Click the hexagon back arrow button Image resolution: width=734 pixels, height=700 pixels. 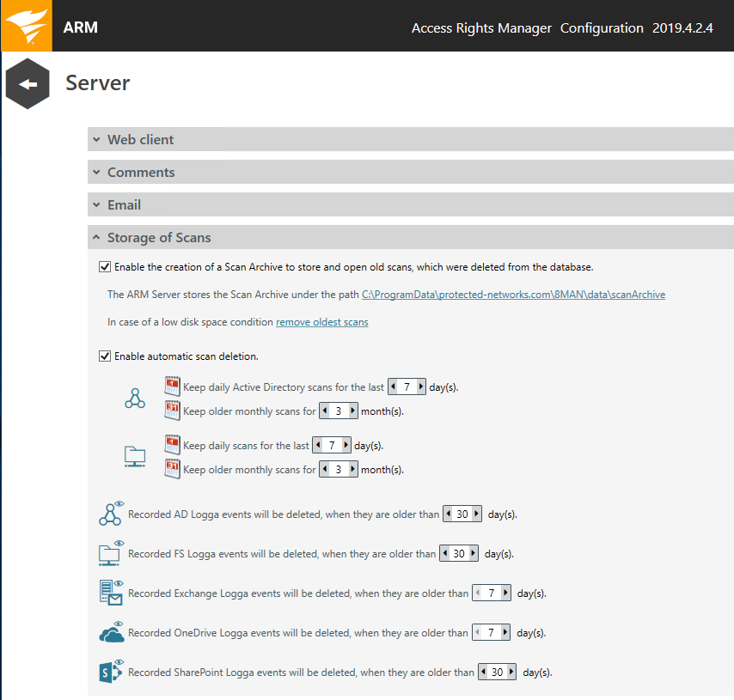[x=28, y=84]
